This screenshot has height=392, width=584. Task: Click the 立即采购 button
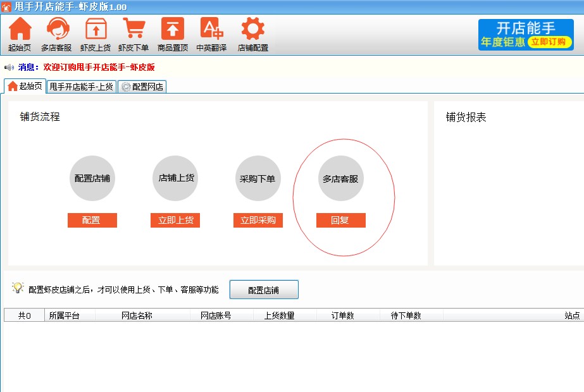pos(258,220)
